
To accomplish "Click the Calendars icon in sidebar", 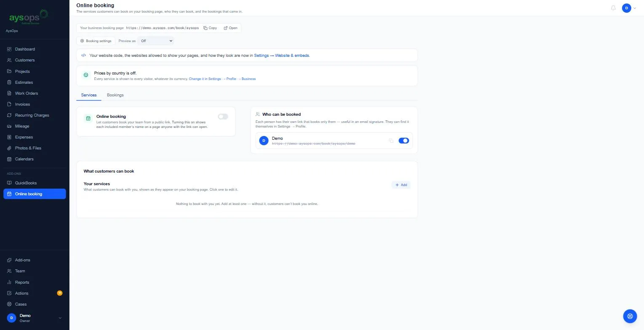I will tap(9, 159).
